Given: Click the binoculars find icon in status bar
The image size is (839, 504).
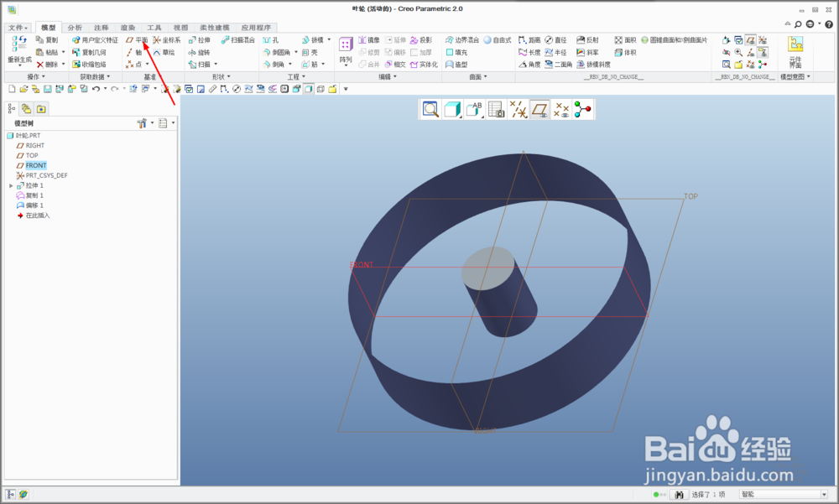Looking at the screenshot, I should pyautogui.click(x=680, y=495).
